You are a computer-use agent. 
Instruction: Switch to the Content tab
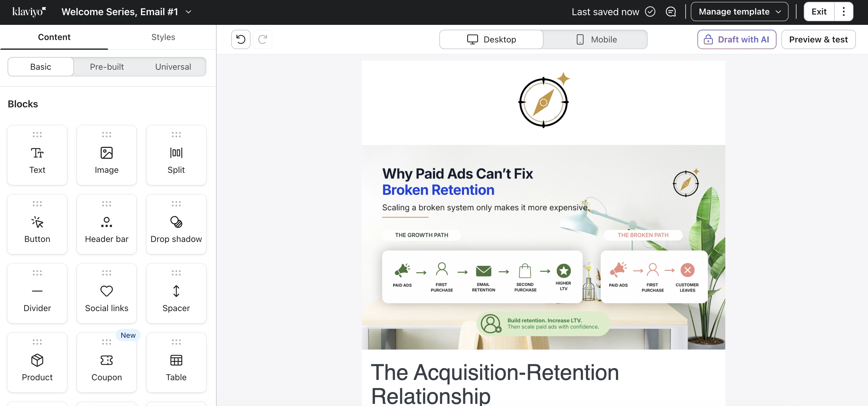point(54,37)
